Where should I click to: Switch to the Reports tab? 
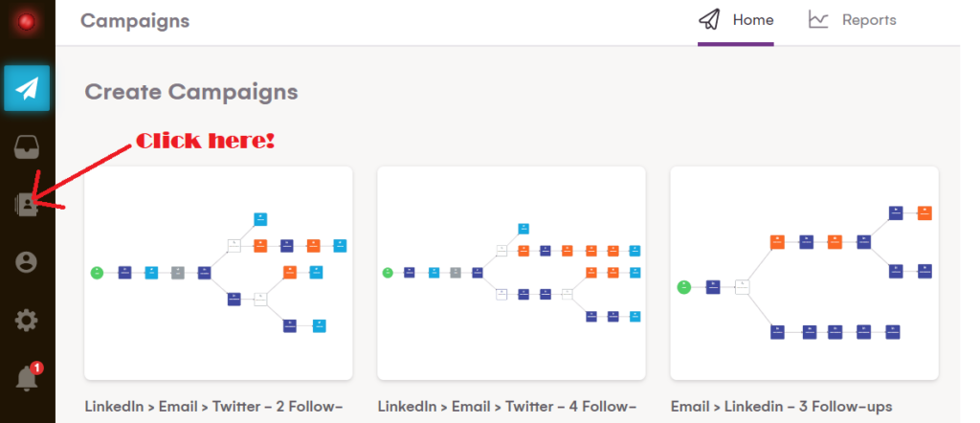tap(868, 20)
